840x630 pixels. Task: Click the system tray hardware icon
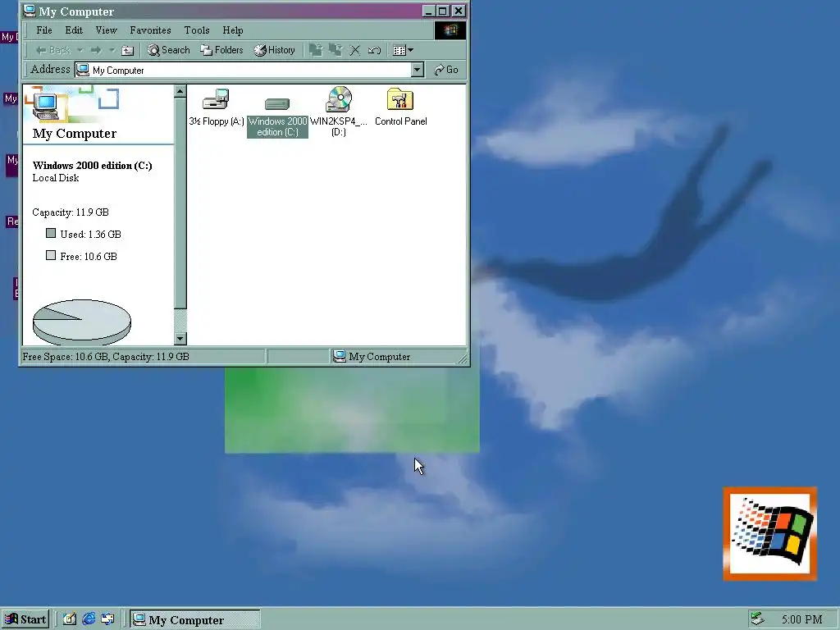coord(756,619)
